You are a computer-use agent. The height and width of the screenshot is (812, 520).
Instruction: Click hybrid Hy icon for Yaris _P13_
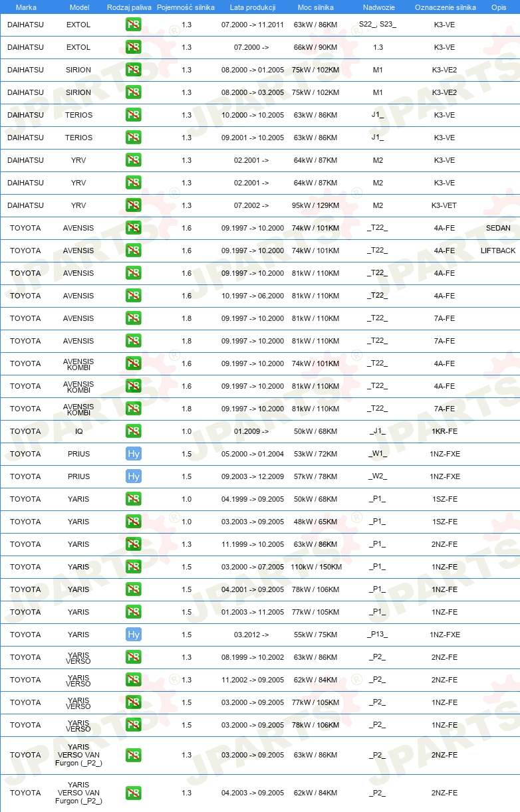[x=133, y=635]
